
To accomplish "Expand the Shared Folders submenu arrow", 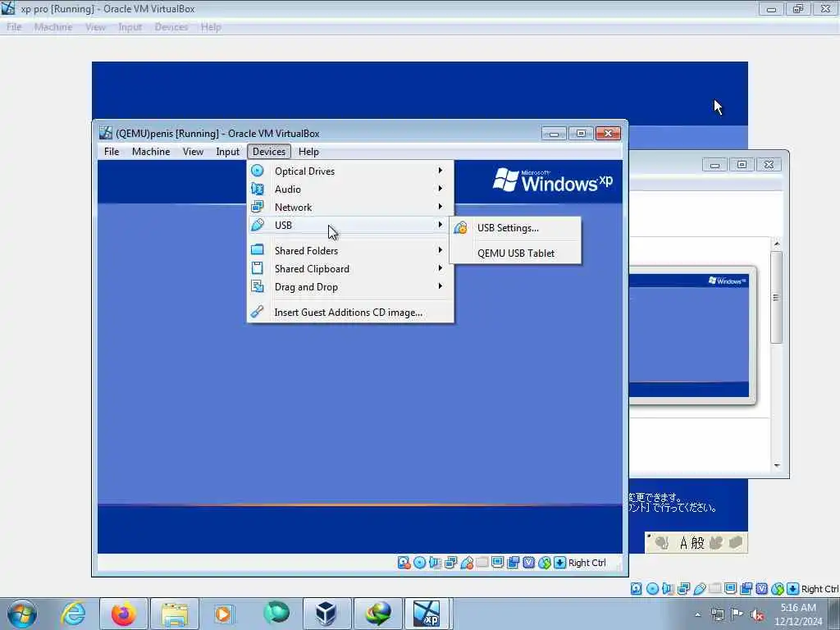I will [441, 250].
